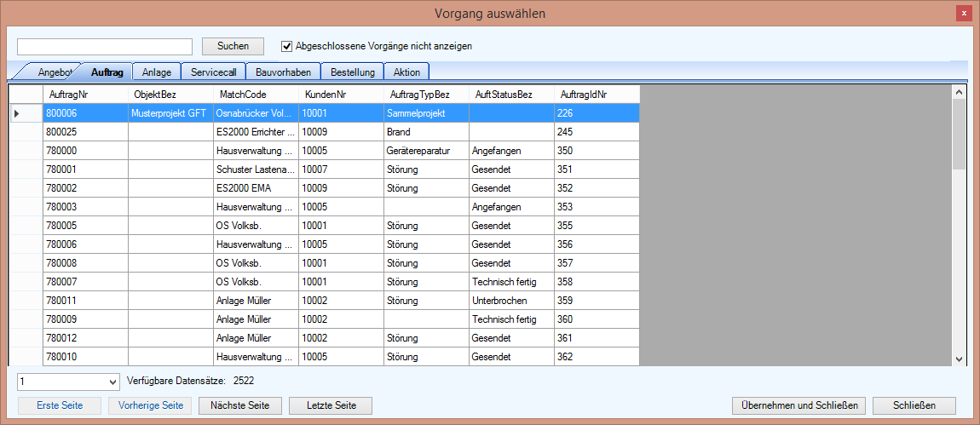Close the Vorgang auswählen dialog window

tap(963, 14)
